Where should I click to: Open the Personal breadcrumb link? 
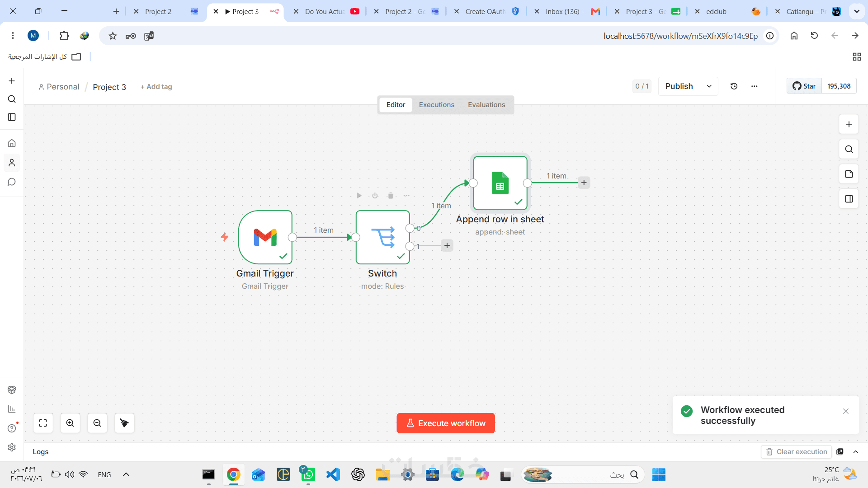pyautogui.click(x=59, y=87)
